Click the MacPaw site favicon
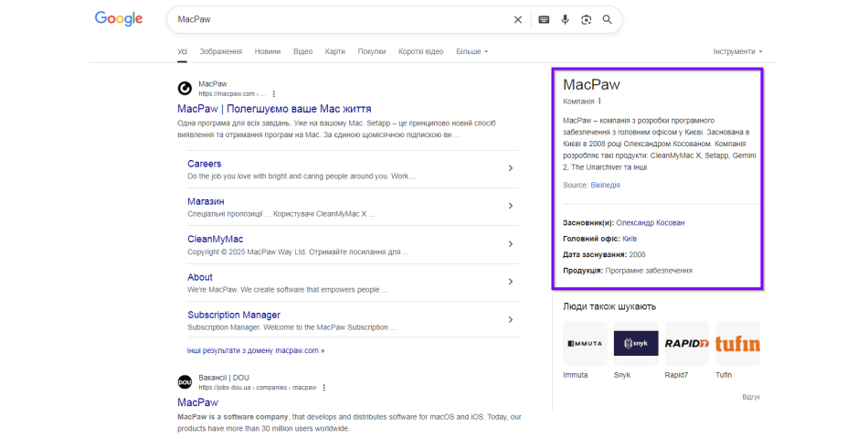This screenshot has height=439, width=868. pyautogui.click(x=185, y=88)
